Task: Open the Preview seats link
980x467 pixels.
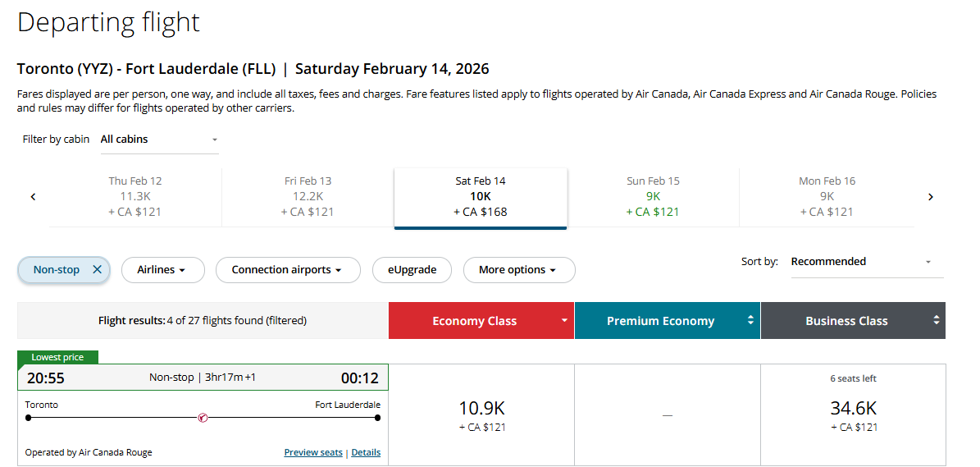Action: click(x=312, y=452)
